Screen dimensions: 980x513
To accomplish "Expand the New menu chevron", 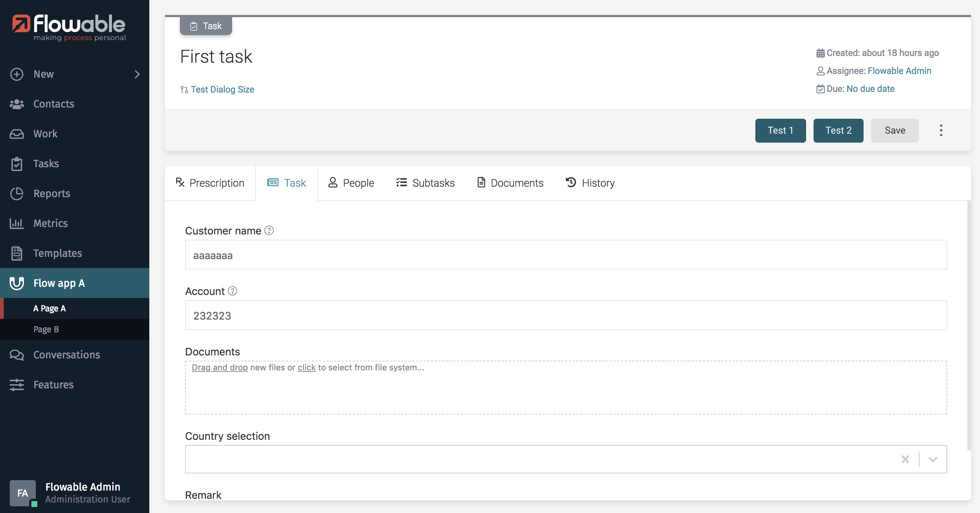I will tap(137, 74).
